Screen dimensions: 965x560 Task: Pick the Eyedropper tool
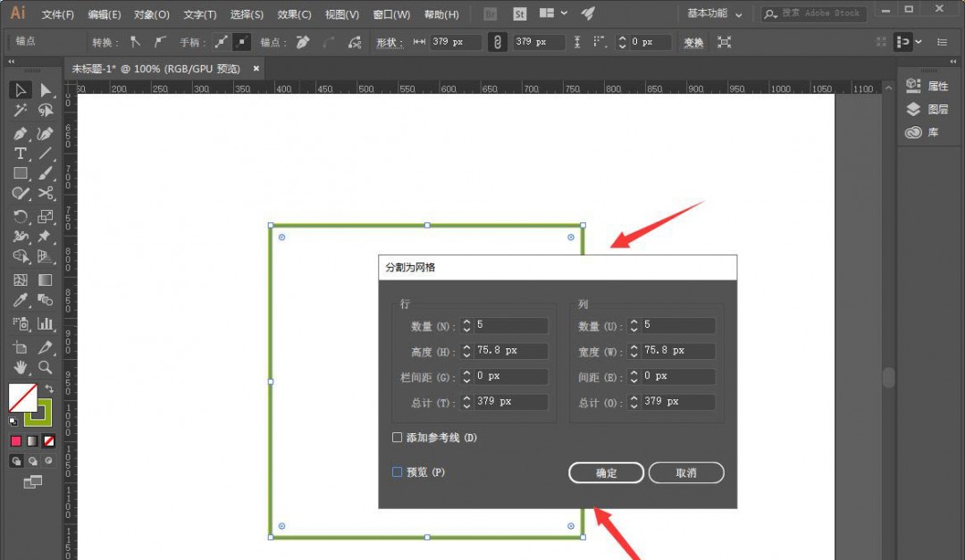[20, 301]
